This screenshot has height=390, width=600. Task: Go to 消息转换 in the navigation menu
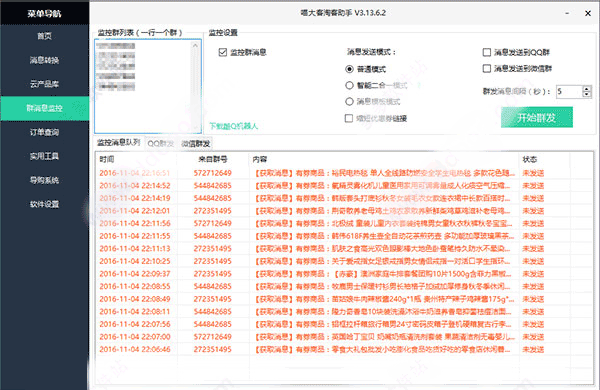click(x=44, y=60)
